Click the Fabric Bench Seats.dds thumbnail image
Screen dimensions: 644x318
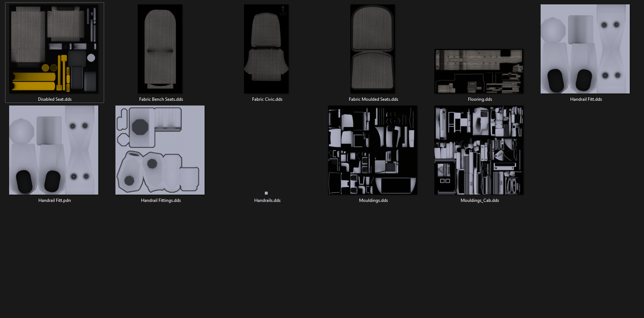160,49
